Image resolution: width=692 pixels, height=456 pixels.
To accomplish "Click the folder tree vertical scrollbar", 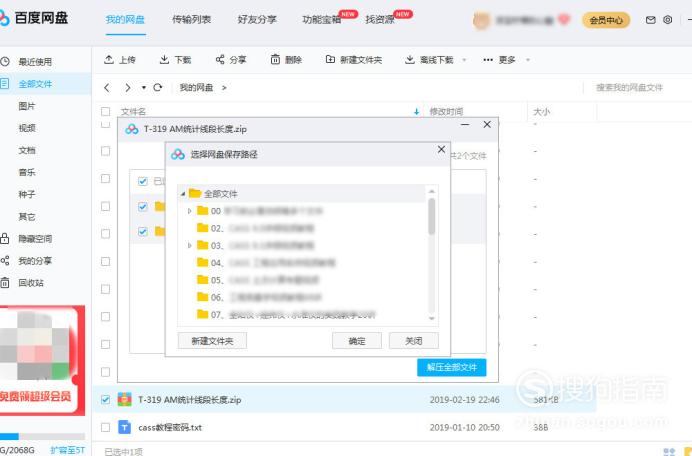I will (x=432, y=216).
